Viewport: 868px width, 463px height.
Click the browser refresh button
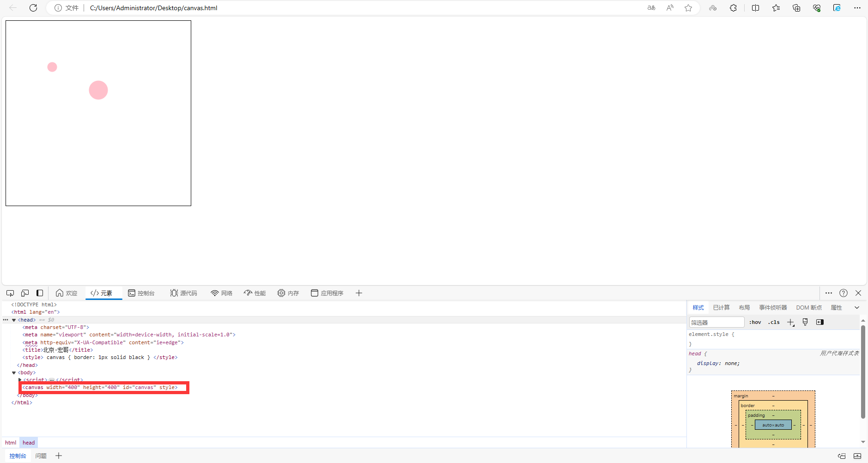(33, 8)
